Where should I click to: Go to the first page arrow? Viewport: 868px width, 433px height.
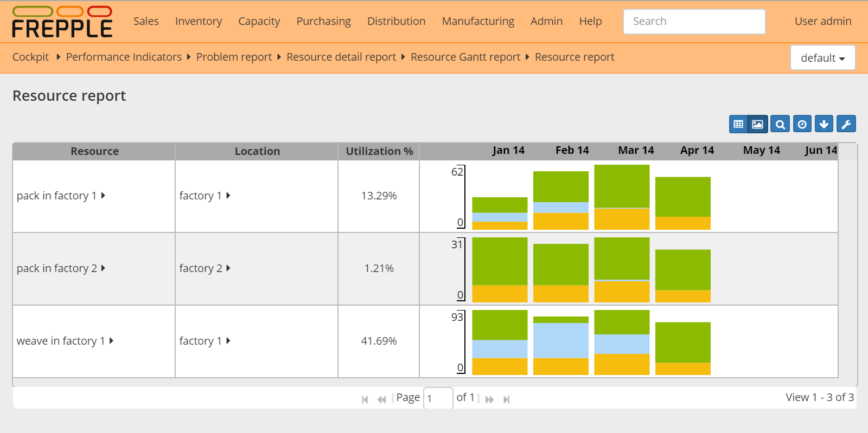(x=365, y=399)
